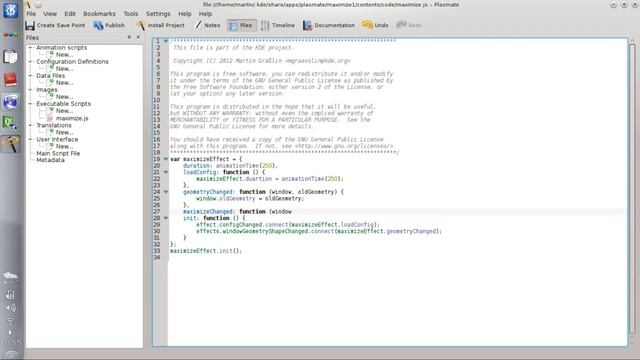Click the maximizeEffect.init(); code line
Image resolution: width=640 pixels, height=360 pixels.
[x=206, y=251]
